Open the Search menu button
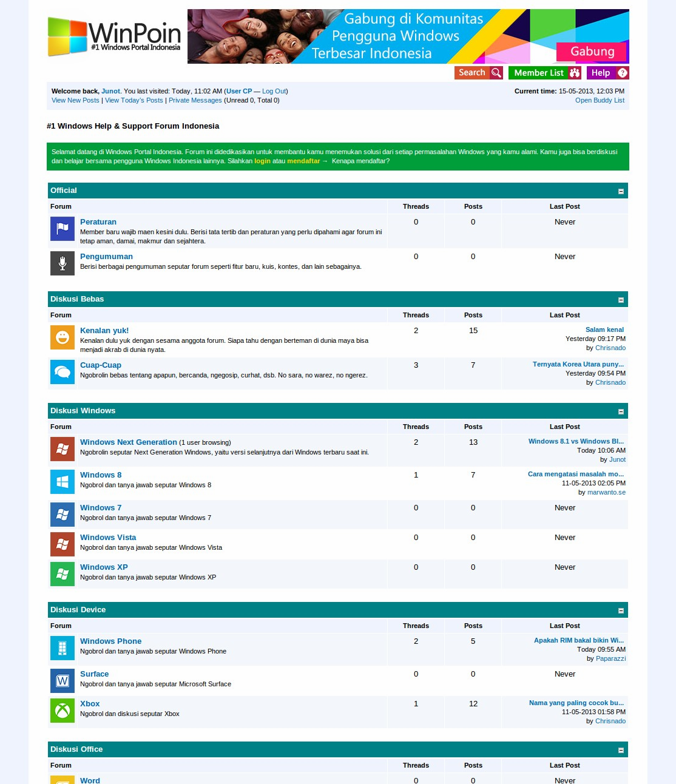This screenshot has height=784, width=676. (x=479, y=73)
